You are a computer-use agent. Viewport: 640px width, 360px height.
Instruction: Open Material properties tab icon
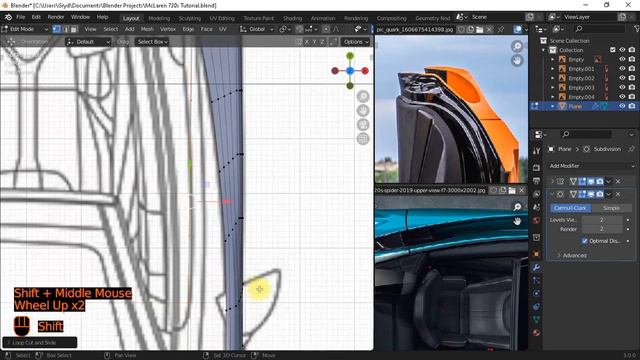click(536, 333)
